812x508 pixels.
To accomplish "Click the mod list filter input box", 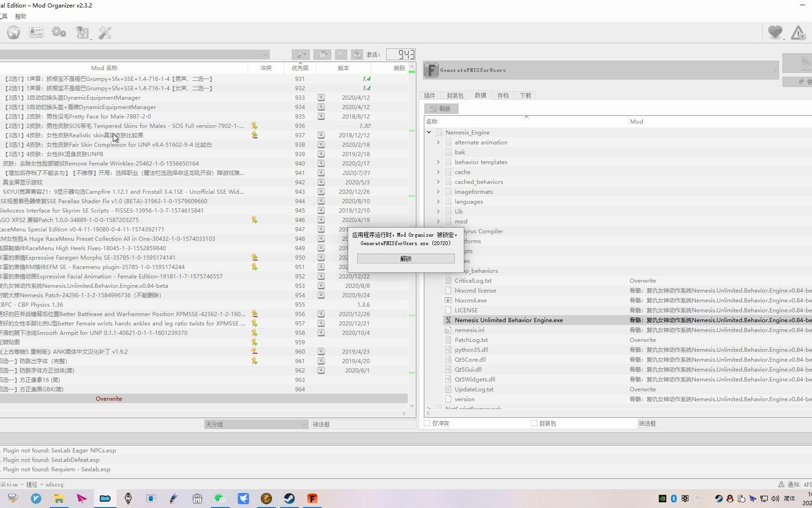I will point(363,424).
